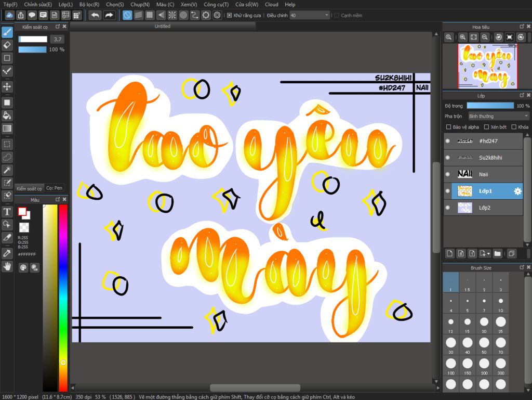Click the canvas vertical scrollbar
Screen dimensions: 532x400
pyautogui.click(x=436, y=207)
